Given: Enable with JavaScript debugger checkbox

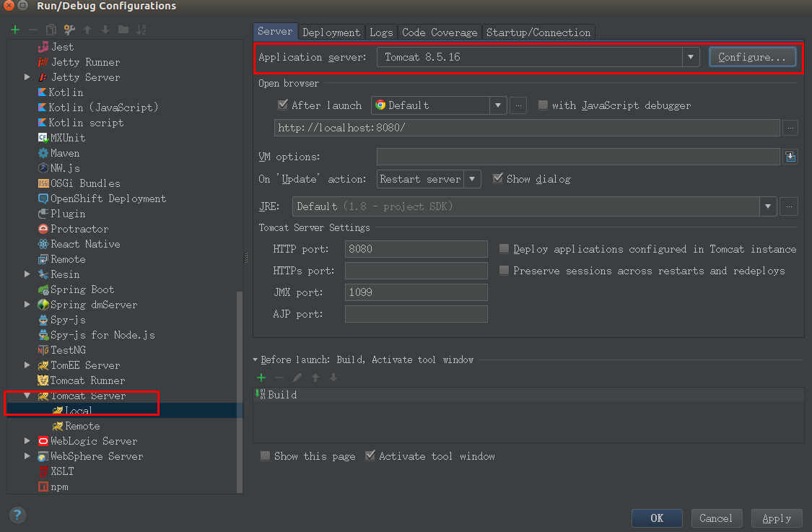Looking at the screenshot, I should (543, 105).
